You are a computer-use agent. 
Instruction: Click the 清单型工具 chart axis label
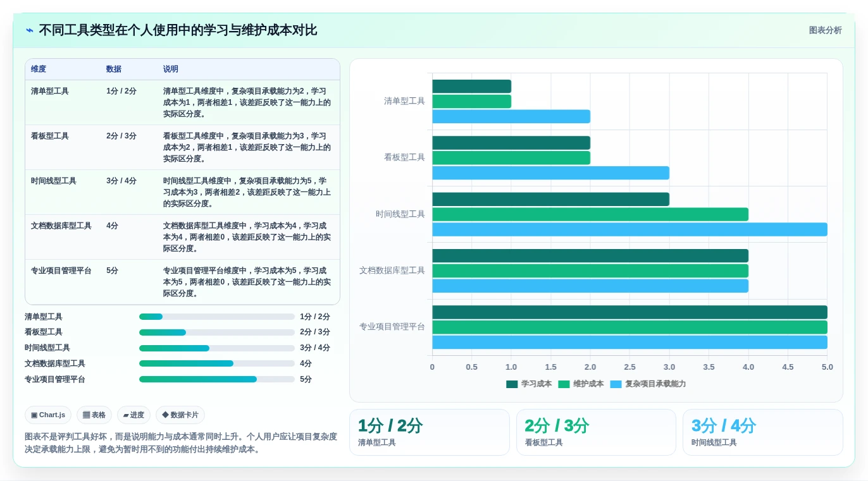(x=404, y=101)
